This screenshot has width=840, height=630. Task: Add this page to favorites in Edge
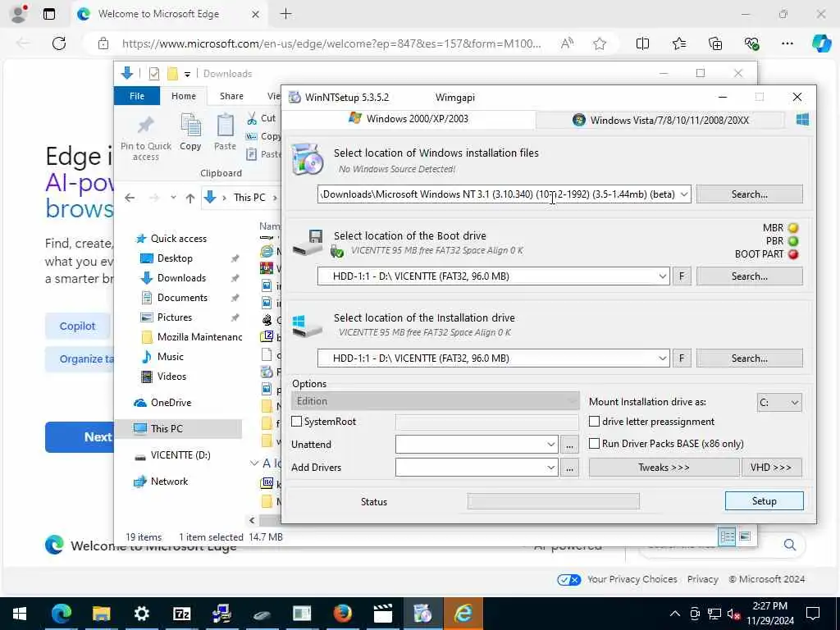click(x=600, y=43)
